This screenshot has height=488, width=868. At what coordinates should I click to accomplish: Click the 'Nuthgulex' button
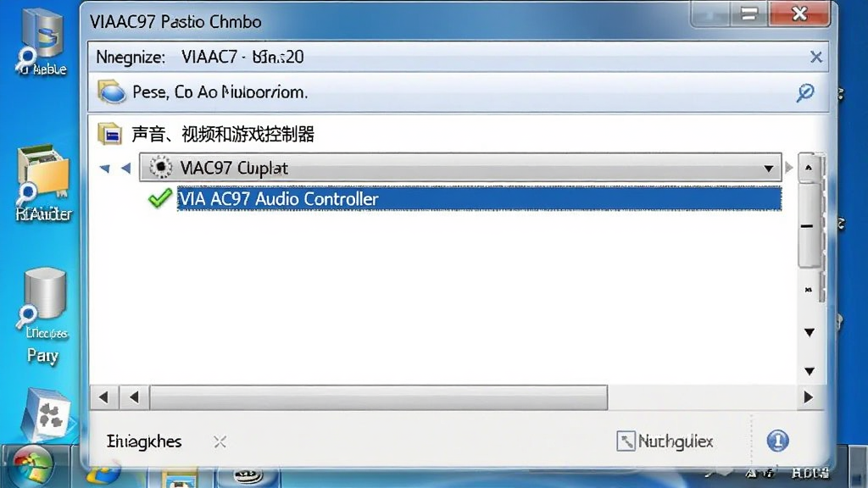click(x=665, y=441)
